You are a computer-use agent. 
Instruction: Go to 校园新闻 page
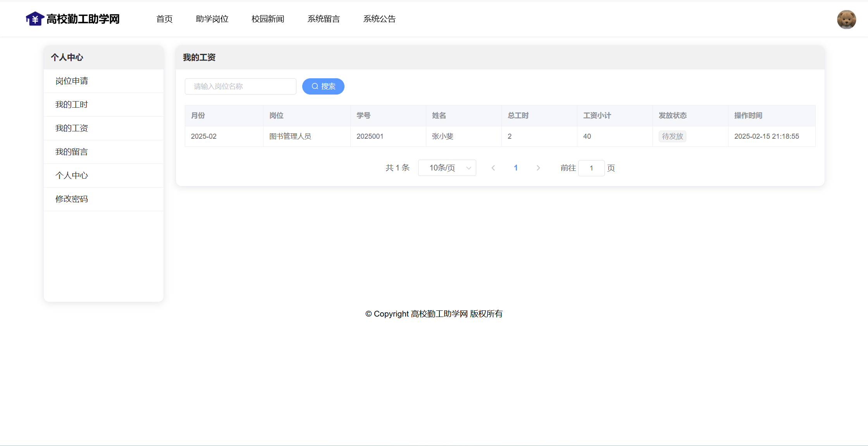click(x=268, y=19)
